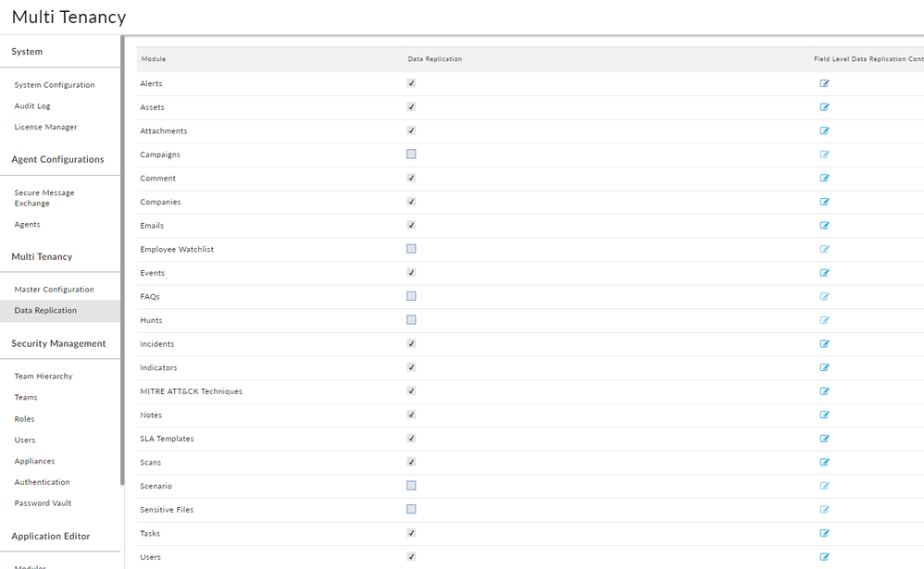Click the edit icon in Assets row

coord(824,107)
